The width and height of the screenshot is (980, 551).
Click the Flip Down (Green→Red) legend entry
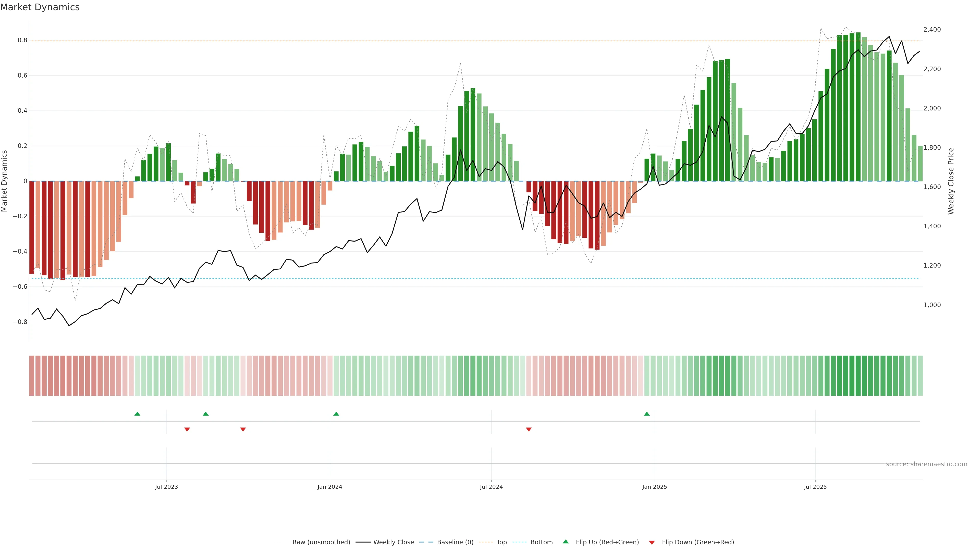698,542
